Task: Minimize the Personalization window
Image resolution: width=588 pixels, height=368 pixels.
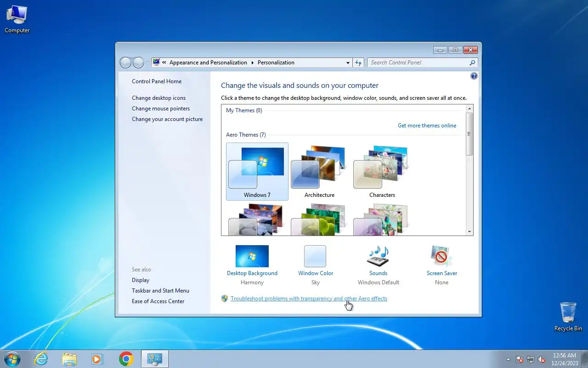Action: 441,50
